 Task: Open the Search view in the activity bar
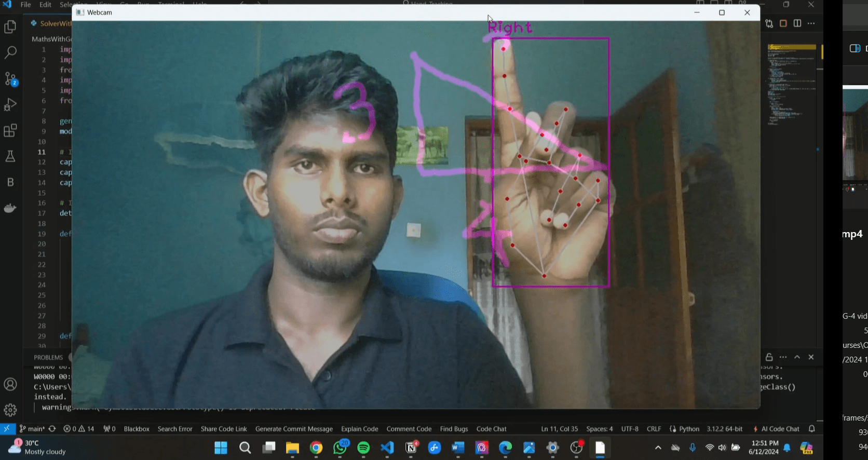pos(10,52)
